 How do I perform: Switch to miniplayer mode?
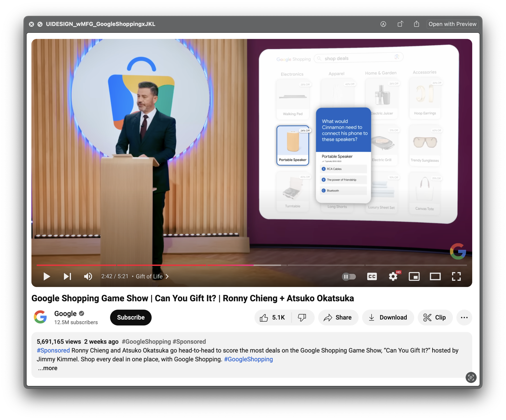[x=414, y=276]
